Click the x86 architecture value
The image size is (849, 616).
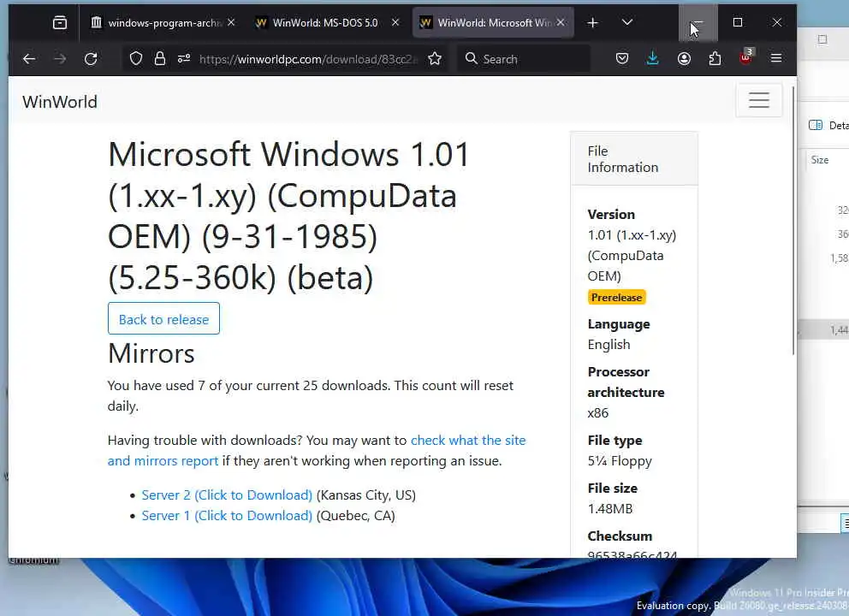[597, 413]
